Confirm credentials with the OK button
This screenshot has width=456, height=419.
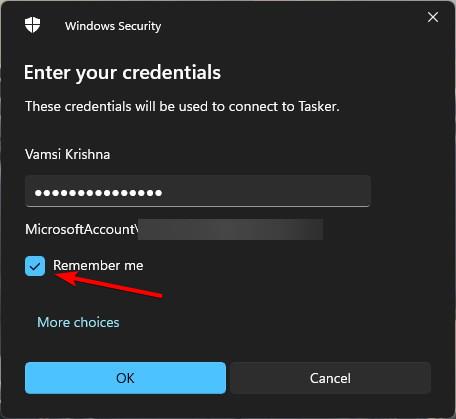point(125,378)
